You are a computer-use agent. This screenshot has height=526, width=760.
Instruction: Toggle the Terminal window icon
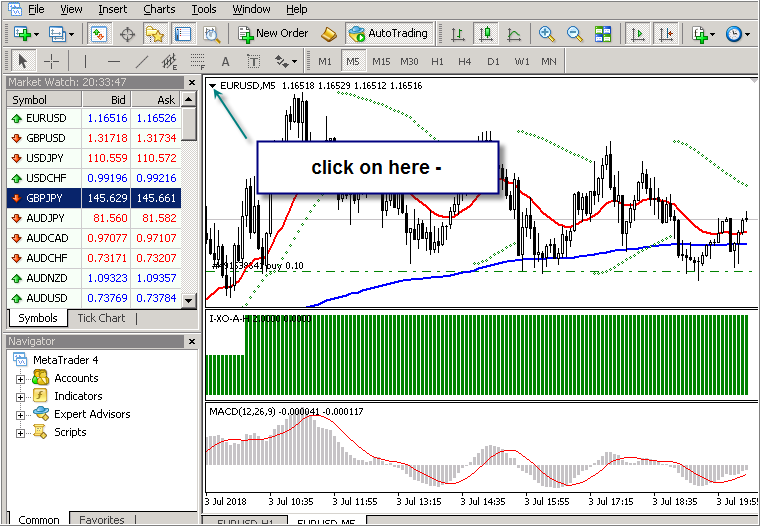point(183,34)
